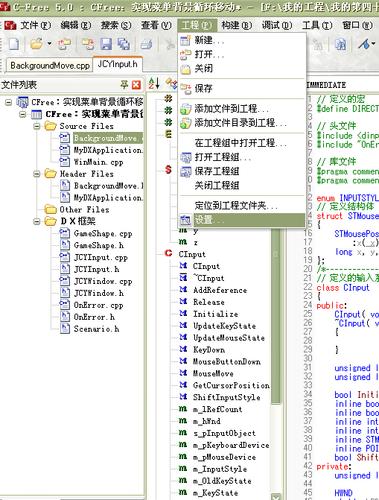379x500 pixels.
Task: Open the paint bucket dropdown arrow
Action: 373,43
